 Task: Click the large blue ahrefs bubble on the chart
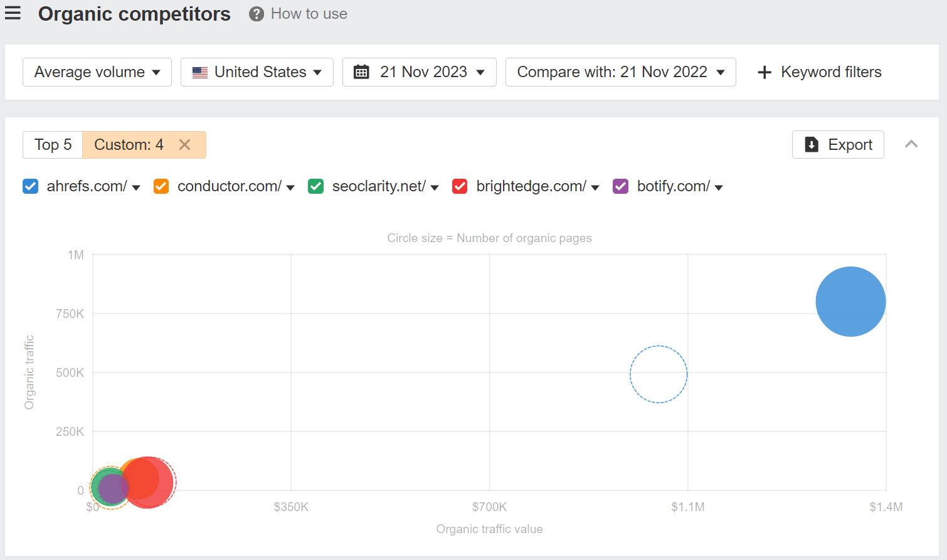pyautogui.click(x=850, y=302)
